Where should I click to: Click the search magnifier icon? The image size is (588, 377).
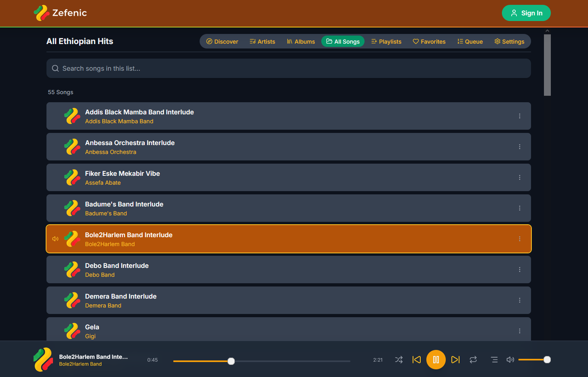click(55, 68)
